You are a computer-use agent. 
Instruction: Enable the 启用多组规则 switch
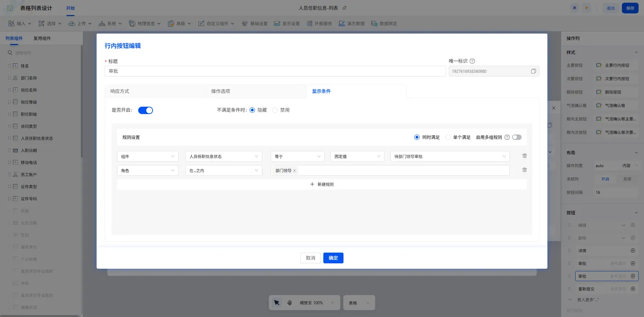(x=517, y=137)
